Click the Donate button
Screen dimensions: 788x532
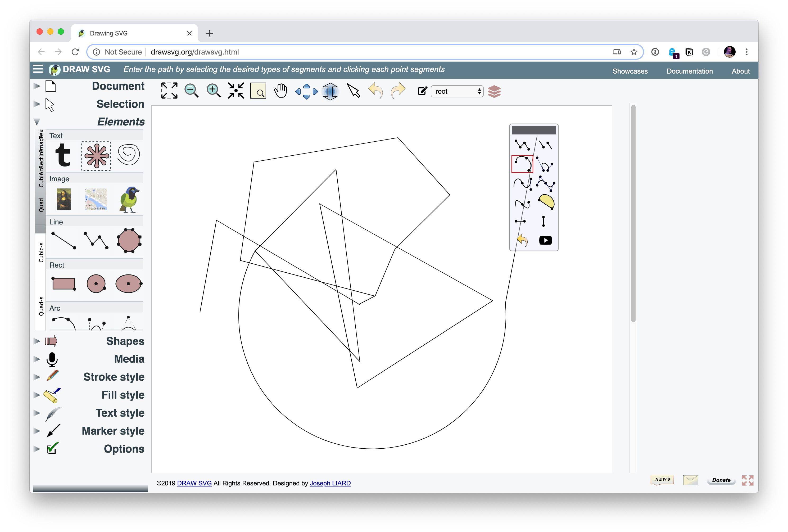pos(721,480)
